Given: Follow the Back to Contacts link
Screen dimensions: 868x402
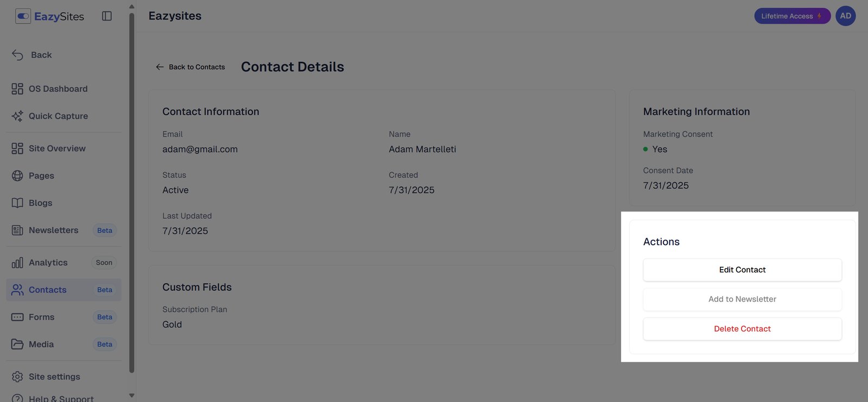Looking at the screenshot, I should tap(191, 67).
